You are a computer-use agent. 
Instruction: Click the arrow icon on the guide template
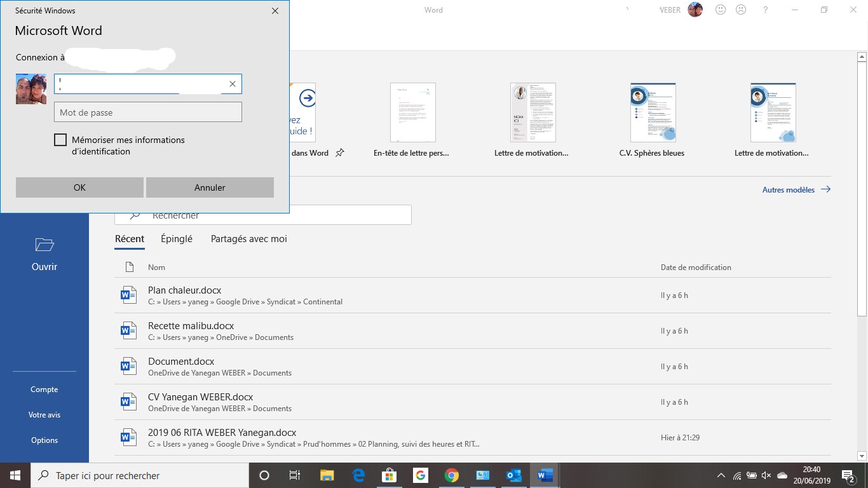coord(308,98)
